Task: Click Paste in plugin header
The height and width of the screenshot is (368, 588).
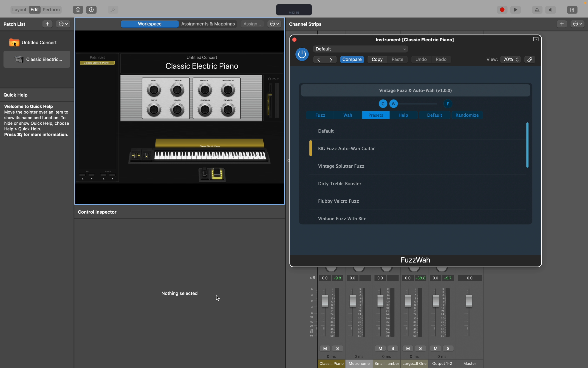Action: pos(398,60)
